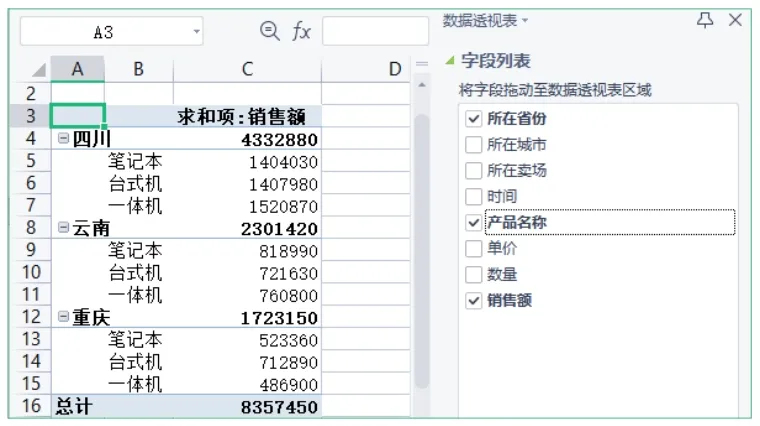Click the 四川 row label

click(92, 139)
